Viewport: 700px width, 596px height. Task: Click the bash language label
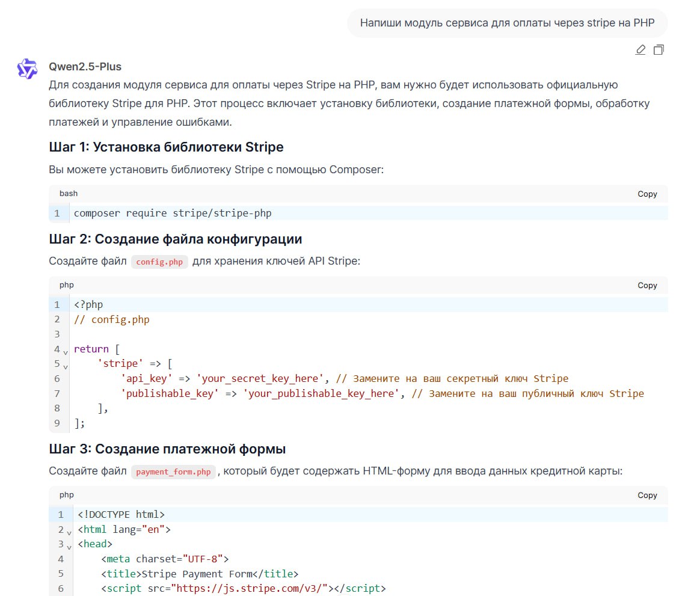pyautogui.click(x=69, y=194)
